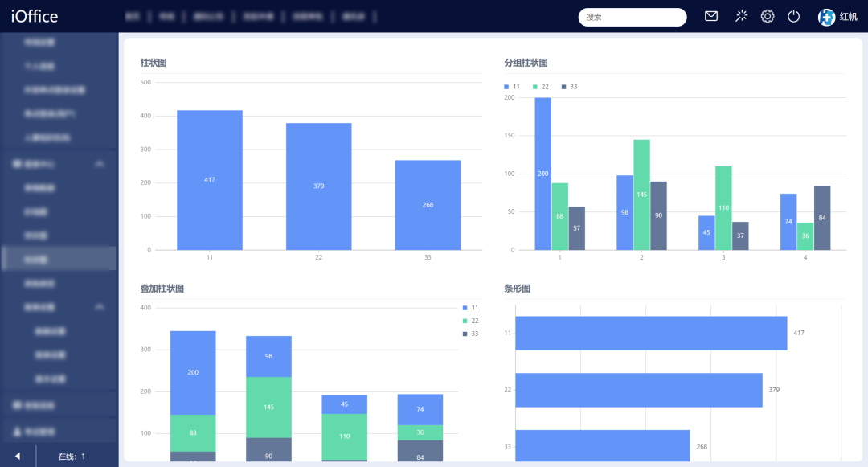Toggle series 33 in 分组柱状图 legend
The width and height of the screenshot is (868, 467).
[570, 87]
